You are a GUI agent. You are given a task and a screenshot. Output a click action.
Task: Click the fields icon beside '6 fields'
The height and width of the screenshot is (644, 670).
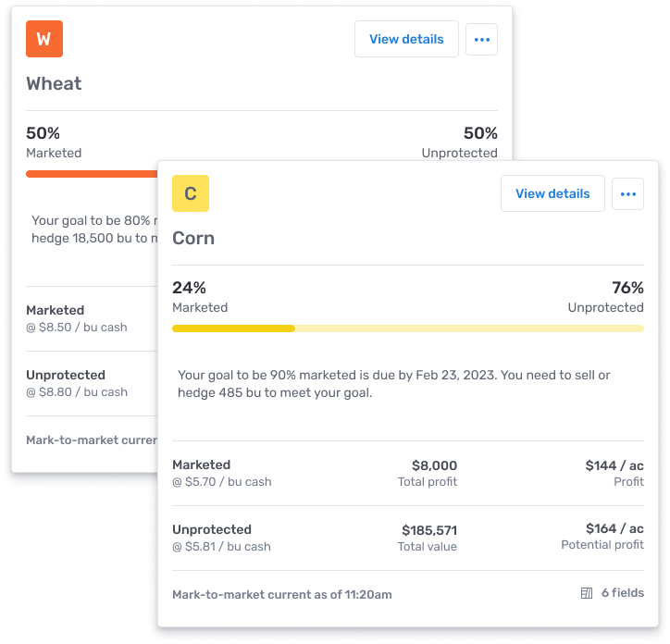pos(587,593)
